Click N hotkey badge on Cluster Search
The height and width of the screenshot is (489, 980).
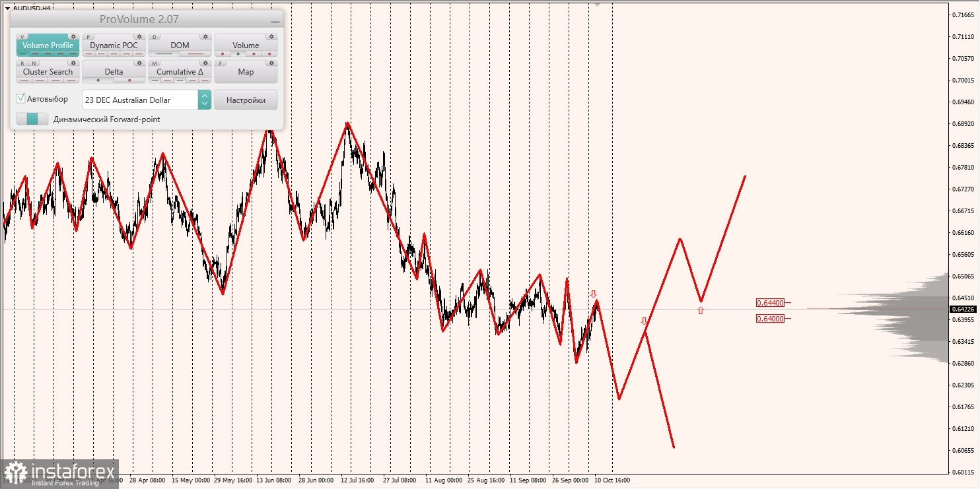point(34,63)
